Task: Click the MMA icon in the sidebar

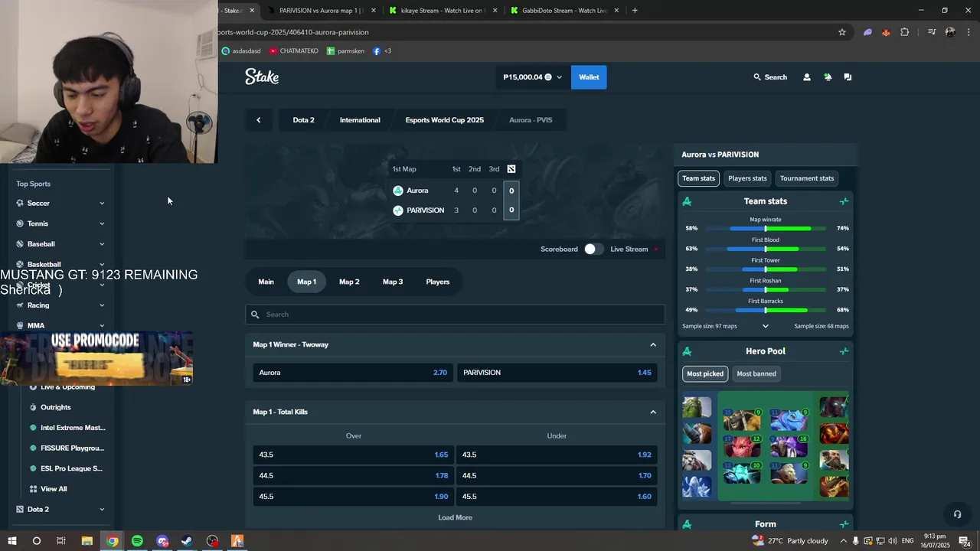Action: click(20, 326)
